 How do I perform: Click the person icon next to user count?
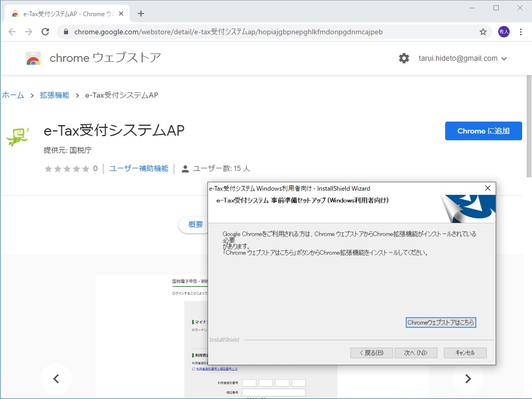point(185,168)
